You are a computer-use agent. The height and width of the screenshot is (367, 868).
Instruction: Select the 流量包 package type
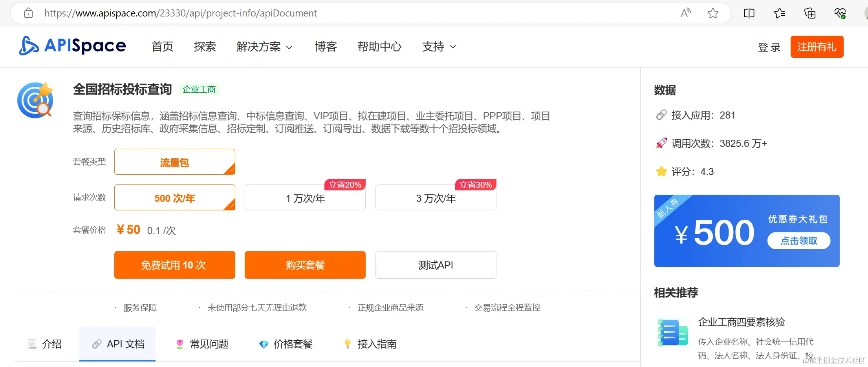tap(175, 162)
